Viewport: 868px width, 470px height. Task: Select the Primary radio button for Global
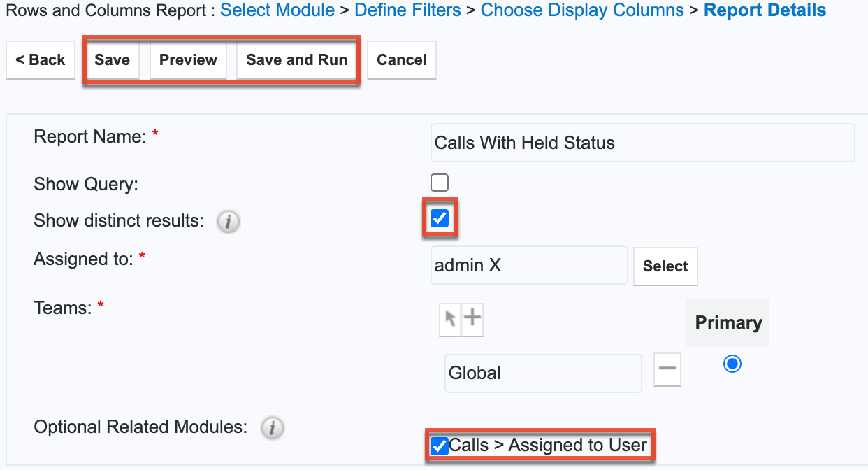(732, 364)
